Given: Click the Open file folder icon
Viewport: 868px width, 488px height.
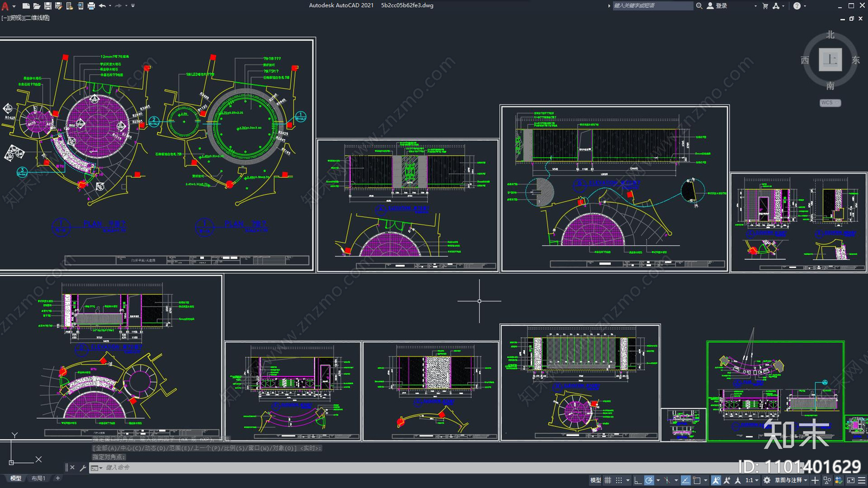Looking at the screenshot, I should [36, 6].
